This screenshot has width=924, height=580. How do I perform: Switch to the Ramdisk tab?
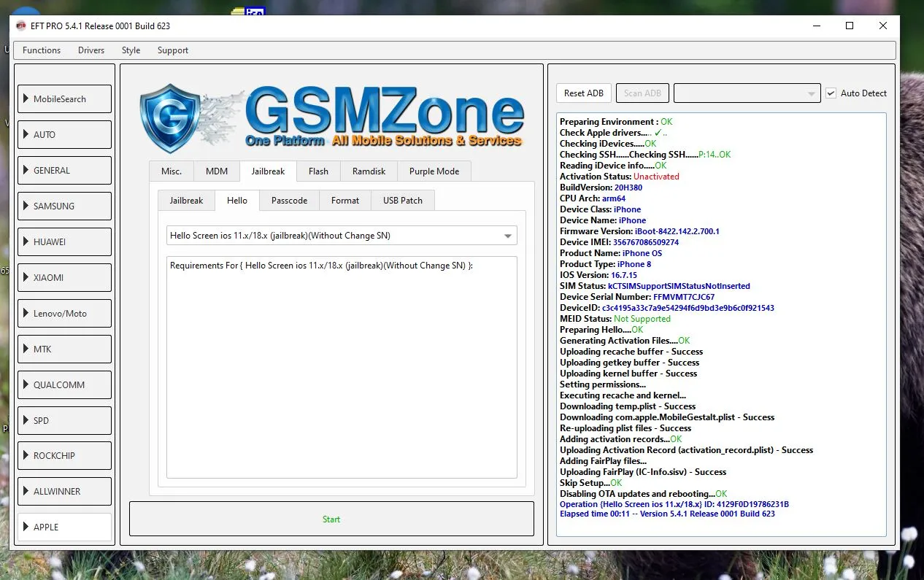click(369, 171)
